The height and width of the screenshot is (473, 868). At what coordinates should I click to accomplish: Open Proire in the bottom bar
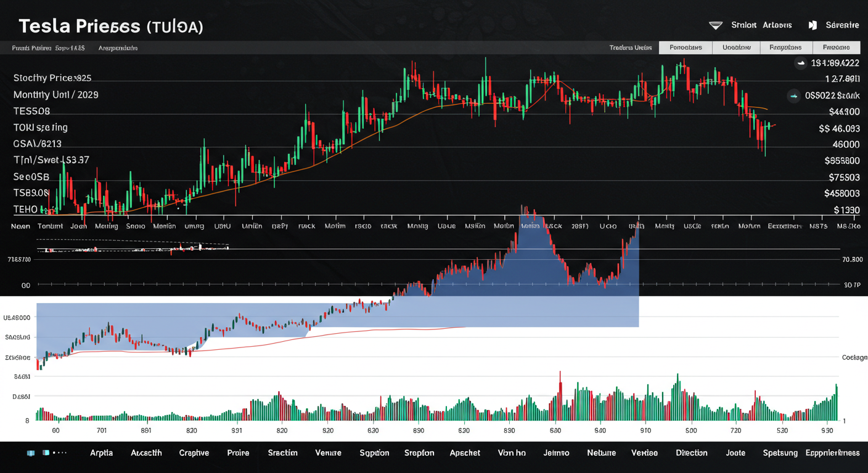[x=238, y=453]
